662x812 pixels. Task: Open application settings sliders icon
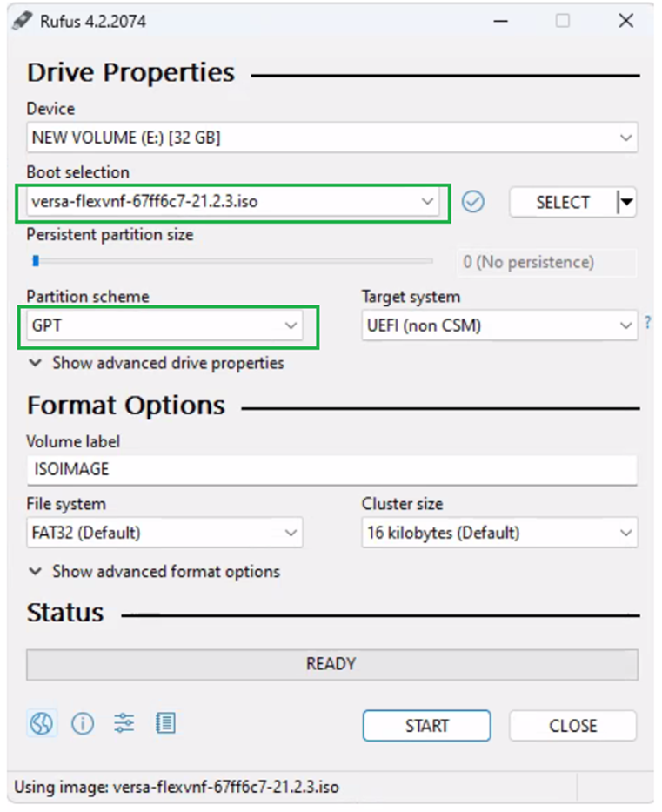click(x=124, y=723)
